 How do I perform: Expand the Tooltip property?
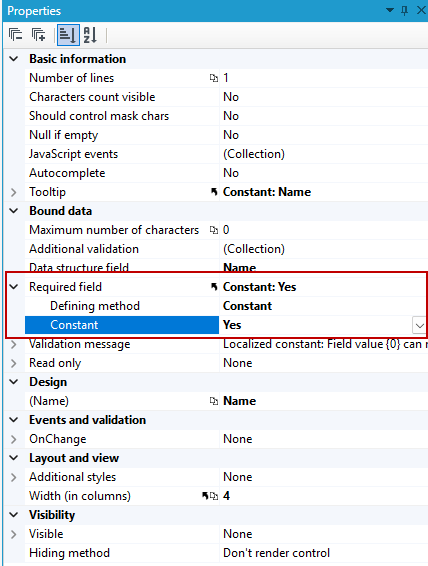point(13,192)
